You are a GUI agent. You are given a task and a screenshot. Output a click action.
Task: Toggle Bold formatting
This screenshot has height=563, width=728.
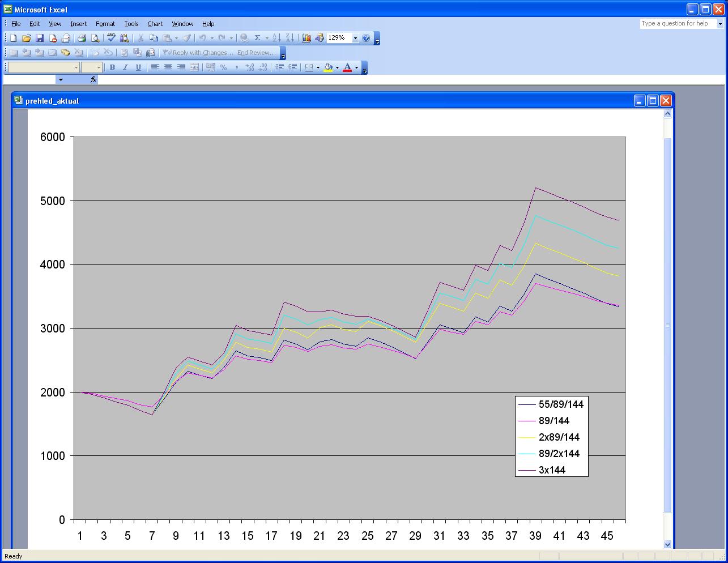(112, 67)
